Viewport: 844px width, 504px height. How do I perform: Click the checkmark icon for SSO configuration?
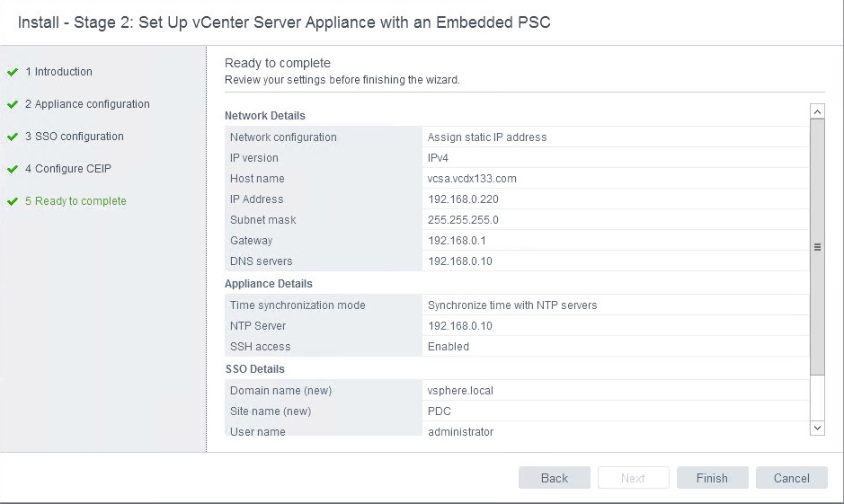point(13,137)
